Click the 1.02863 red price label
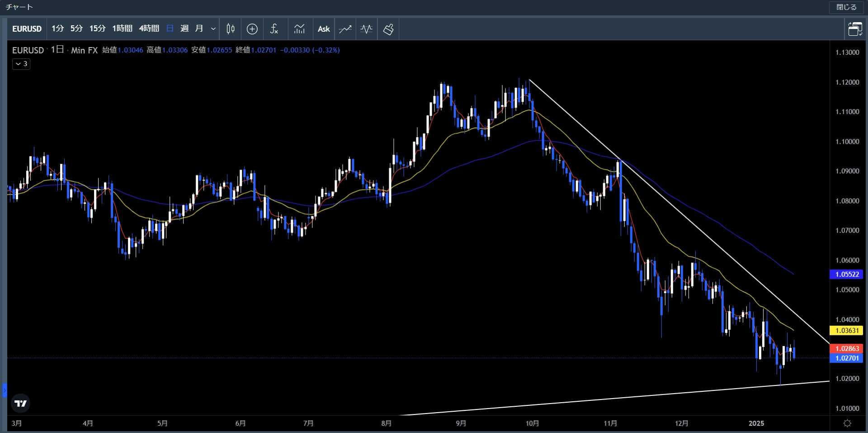The width and height of the screenshot is (868, 433). pyautogui.click(x=847, y=348)
